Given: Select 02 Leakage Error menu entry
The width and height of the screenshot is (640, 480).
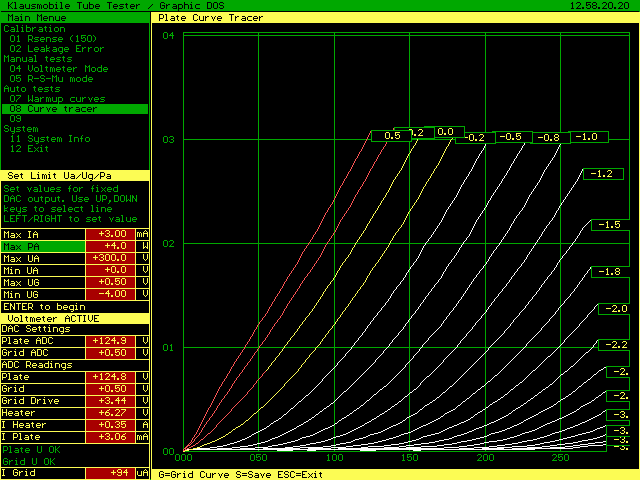Looking at the screenshot, I should click(x=57, y=49).
